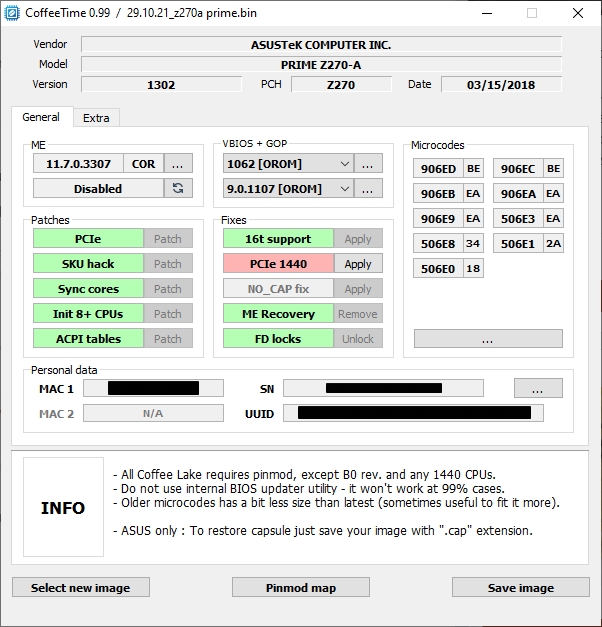The image size is (602, 627).
Task: Open the Pinmod map
Action: tap(301, 587)
